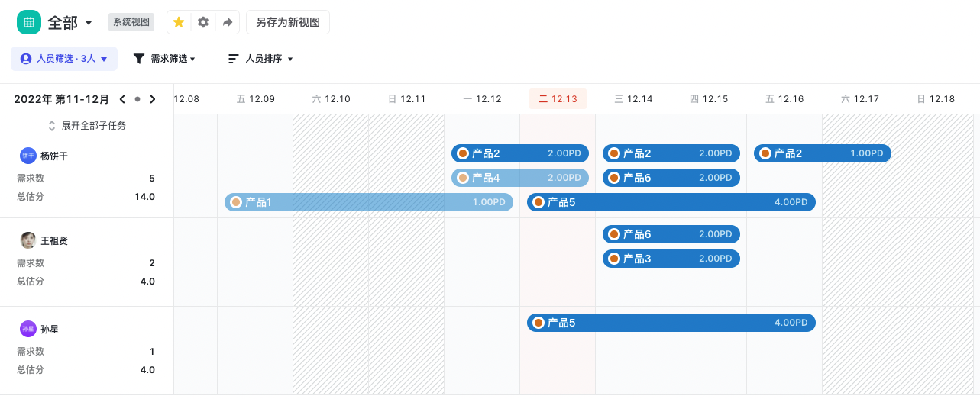Click 杨饼干's avatar
Screen dimensions: 980x399
coord(28,156)
